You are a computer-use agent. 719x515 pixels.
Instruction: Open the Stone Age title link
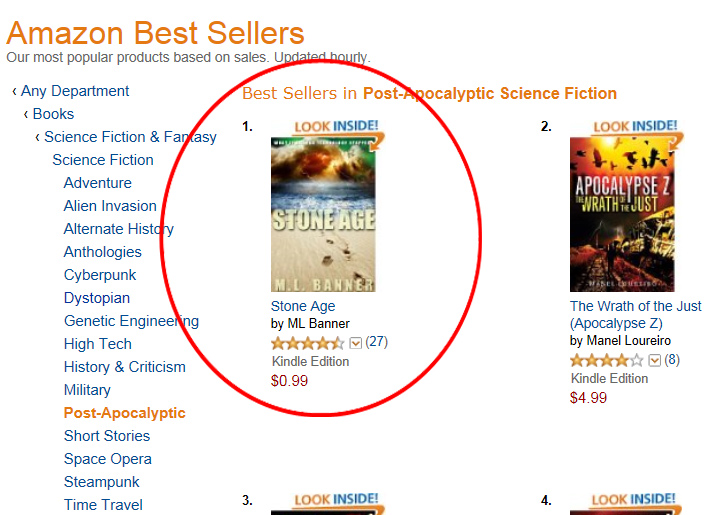click(x=303, y=306)
